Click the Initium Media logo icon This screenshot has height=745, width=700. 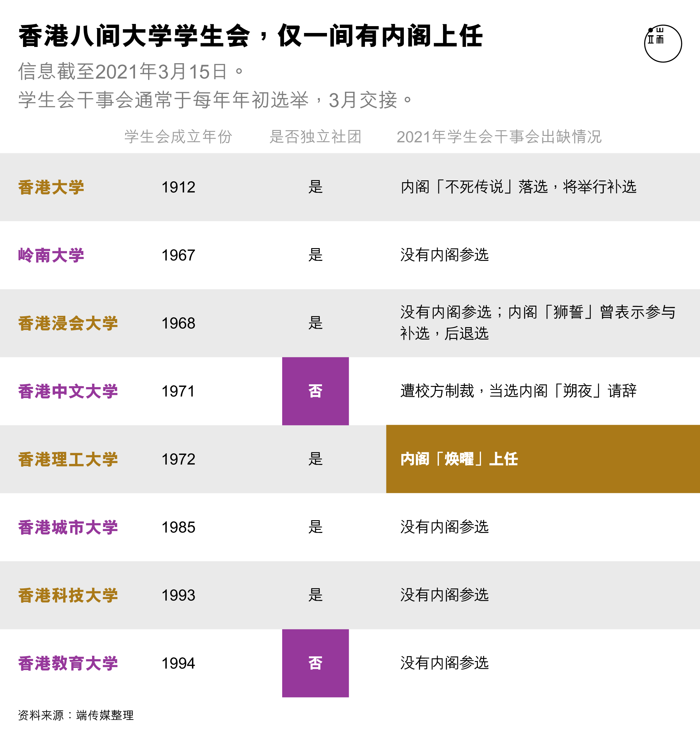point(662,44)
